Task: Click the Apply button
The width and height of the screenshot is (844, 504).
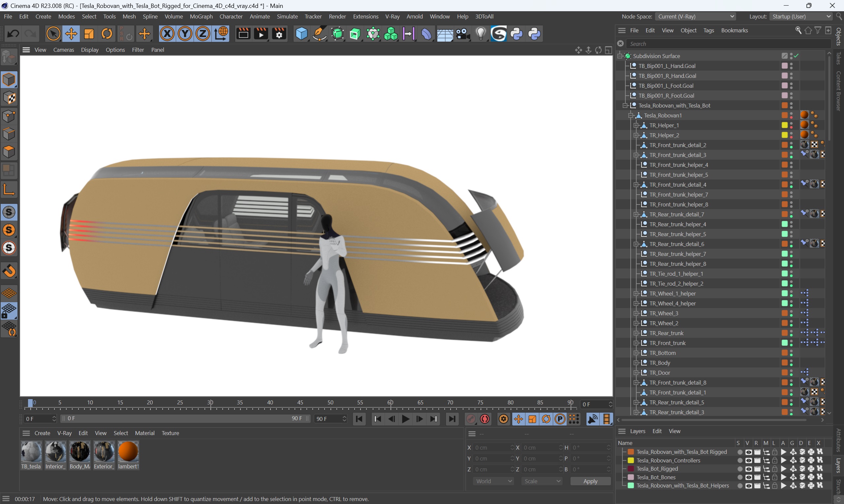Action: point(590,481)
